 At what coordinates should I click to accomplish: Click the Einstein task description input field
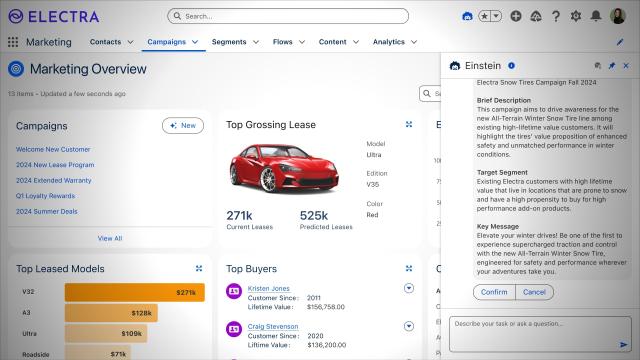pos(540,334)
